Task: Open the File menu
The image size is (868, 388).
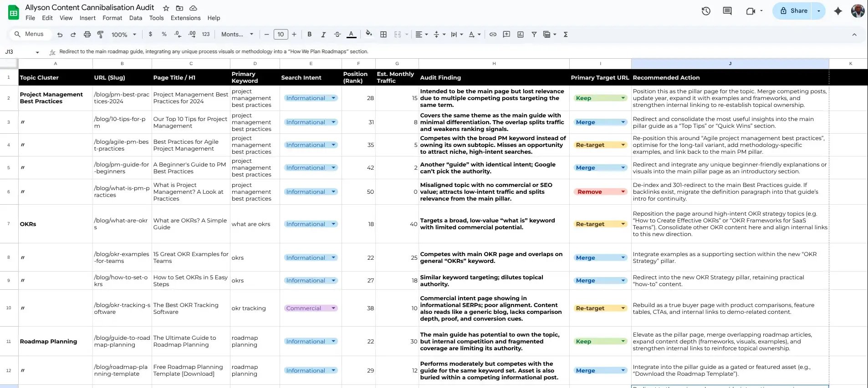Action: (x=30, y=18)
